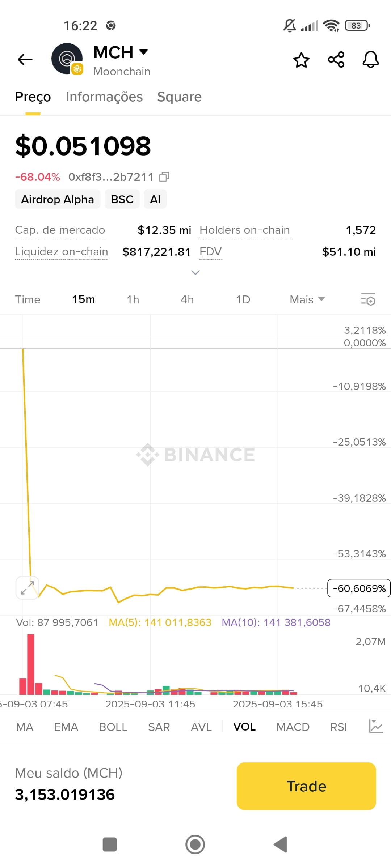Tap the Android home navigation button
The height and width of the screenshot is (868, 391).
click(195, 844)
